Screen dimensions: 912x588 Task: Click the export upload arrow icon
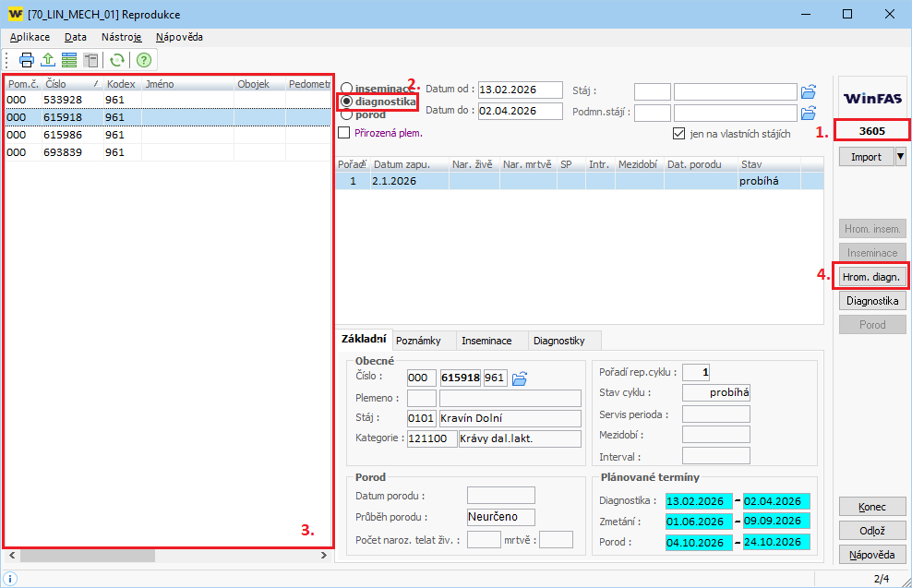48,60
